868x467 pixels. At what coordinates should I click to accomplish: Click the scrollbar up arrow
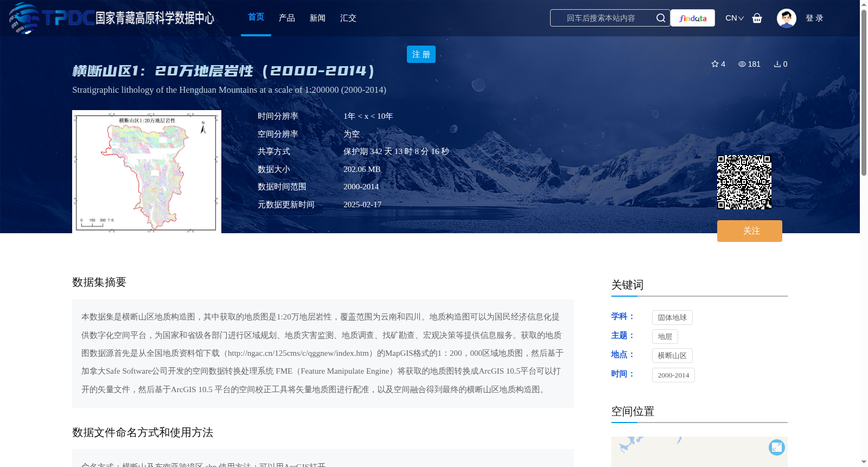(864, 4)
